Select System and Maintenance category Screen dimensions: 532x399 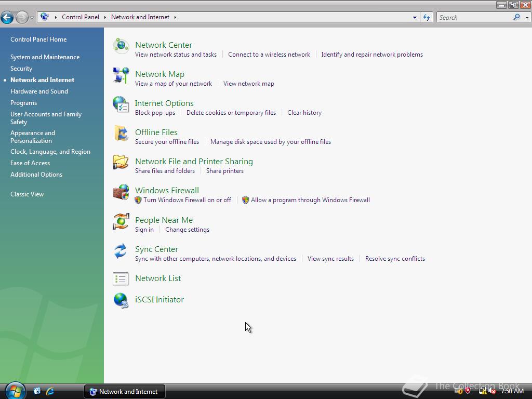(x=45, y=57)
